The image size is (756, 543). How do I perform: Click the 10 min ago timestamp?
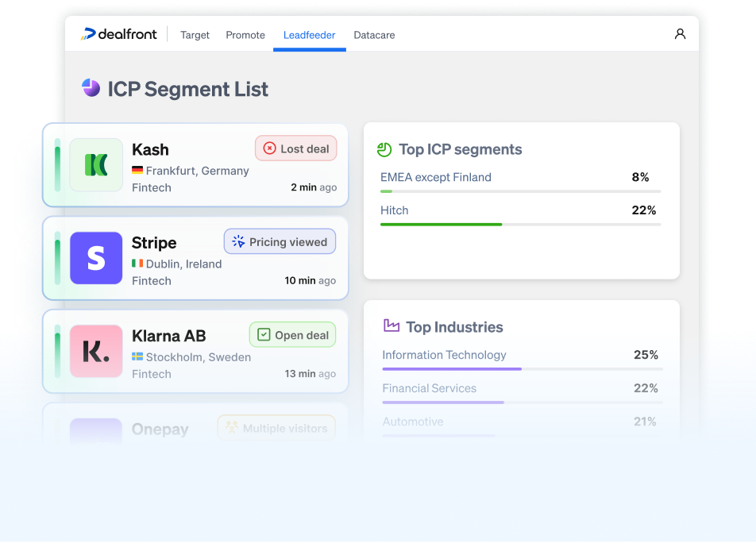310,280
